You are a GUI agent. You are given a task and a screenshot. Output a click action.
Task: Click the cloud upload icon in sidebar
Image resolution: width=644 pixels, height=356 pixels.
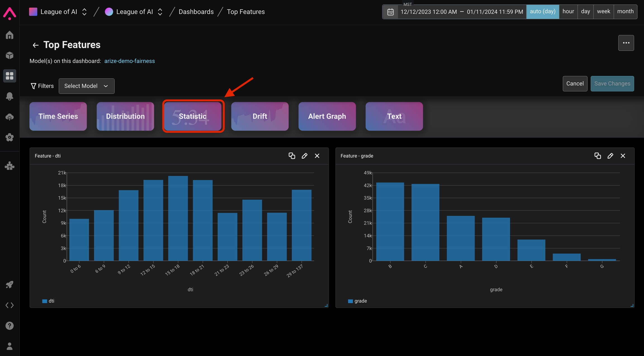tap(10, 117)
